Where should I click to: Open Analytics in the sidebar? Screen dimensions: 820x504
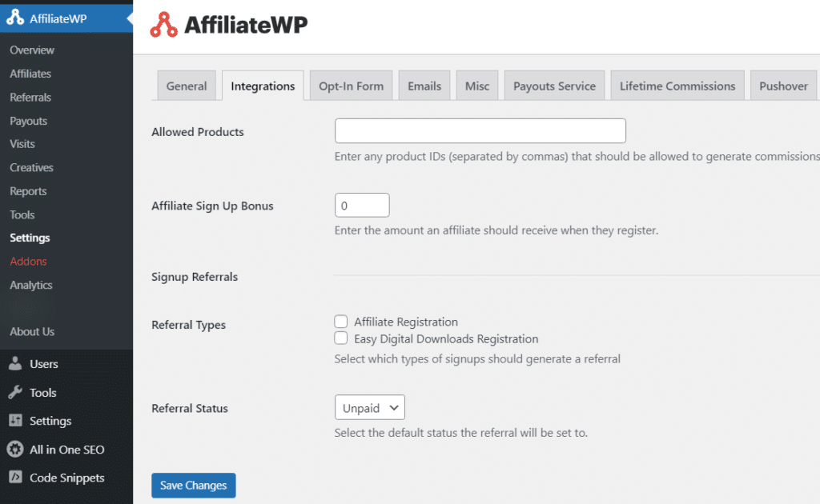click(31, 285)
